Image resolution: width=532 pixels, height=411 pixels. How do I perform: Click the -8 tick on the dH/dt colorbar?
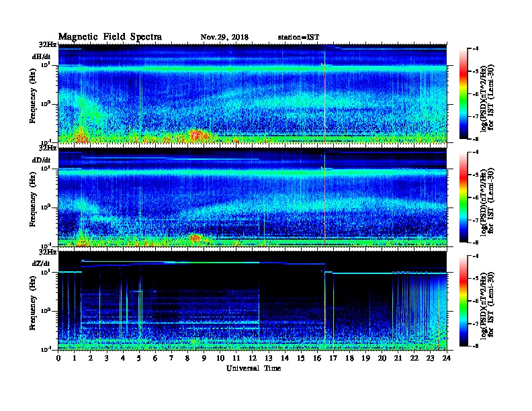(x=476, y=139)
